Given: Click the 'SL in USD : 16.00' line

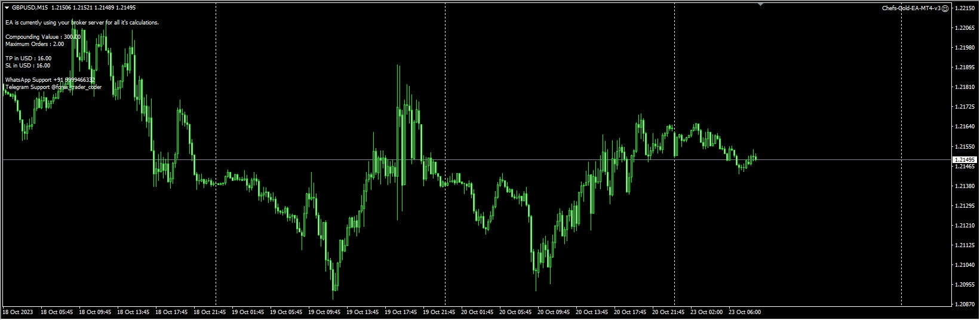Looking at the screenshot, I should coord(27,65).
